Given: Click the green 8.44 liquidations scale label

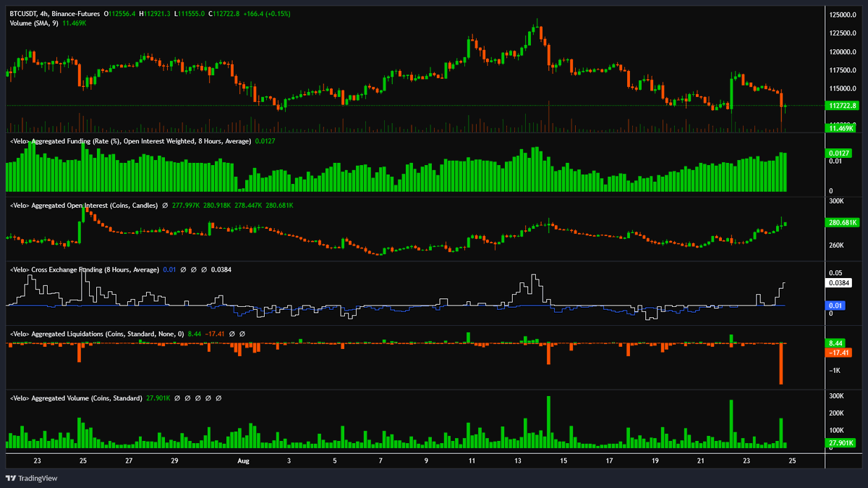Looking at the screenshot, I should (835, 342).
